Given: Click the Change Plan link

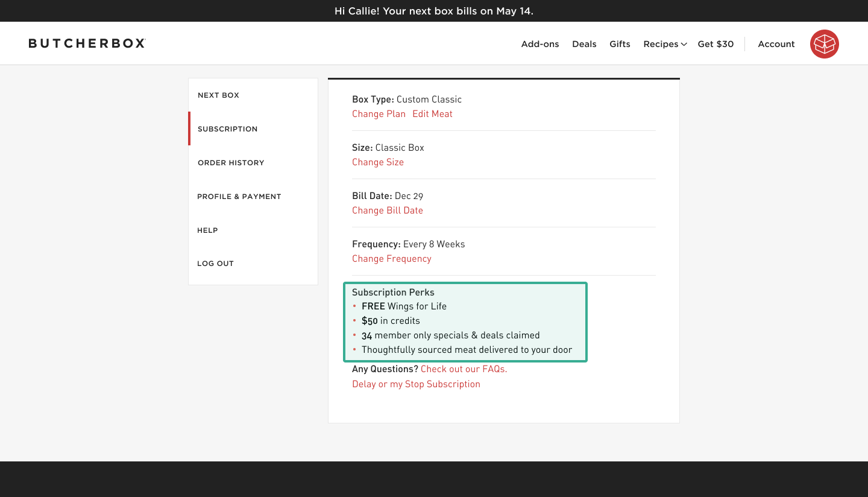Looking at the screenshot, I should coord(379,114).
